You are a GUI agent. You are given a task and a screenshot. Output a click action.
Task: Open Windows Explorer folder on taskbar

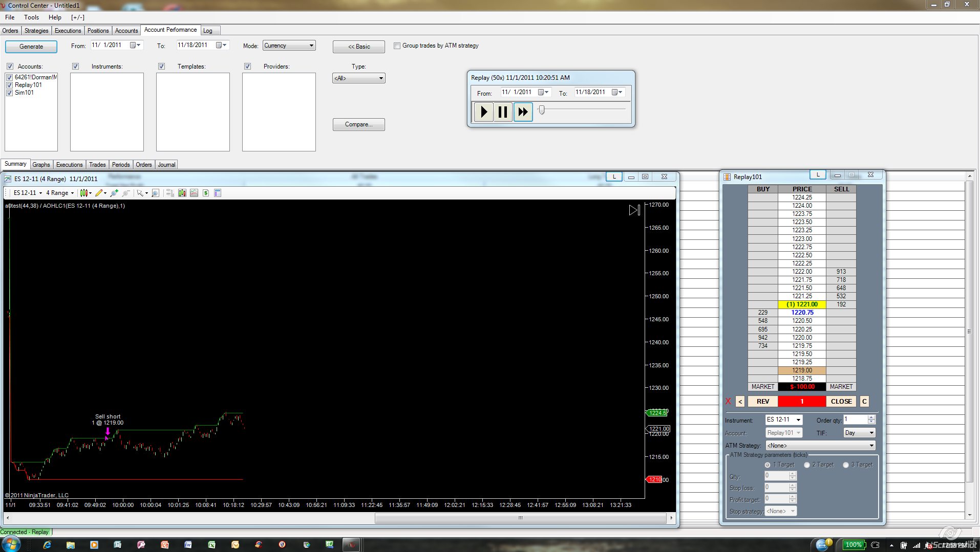71,544
